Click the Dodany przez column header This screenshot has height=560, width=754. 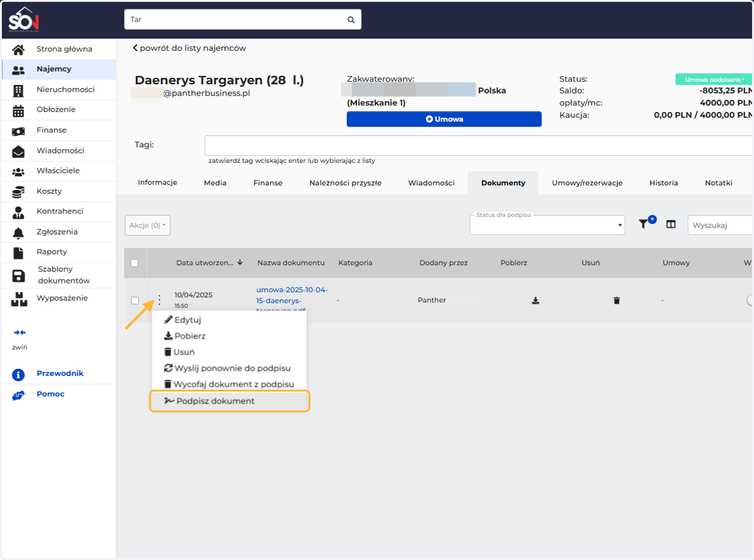click(x=444, y=263)
